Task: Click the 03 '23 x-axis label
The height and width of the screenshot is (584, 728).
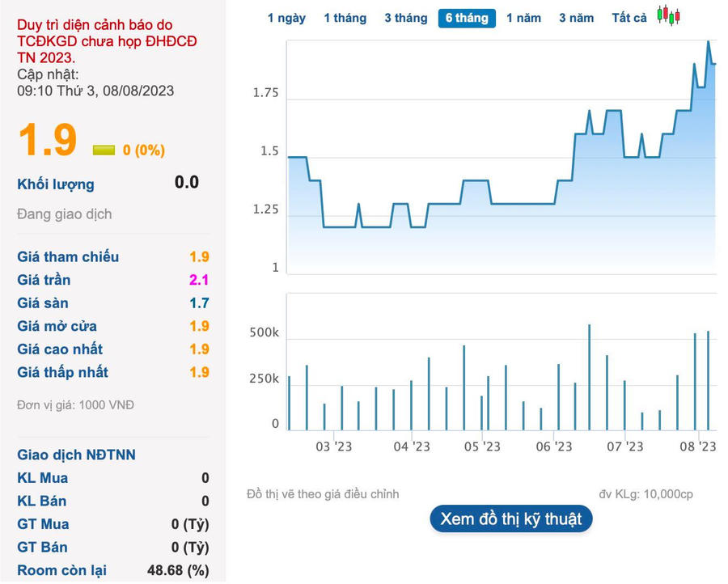Action: coord(333,446)
